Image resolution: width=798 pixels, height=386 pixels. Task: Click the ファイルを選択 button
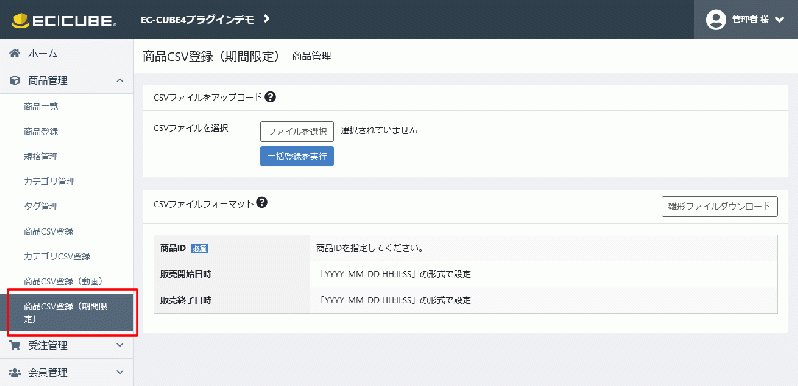[x=297, y=131]
